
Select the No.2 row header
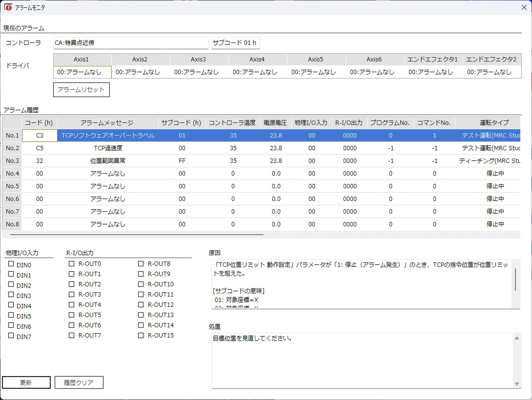tap(12, 148)
